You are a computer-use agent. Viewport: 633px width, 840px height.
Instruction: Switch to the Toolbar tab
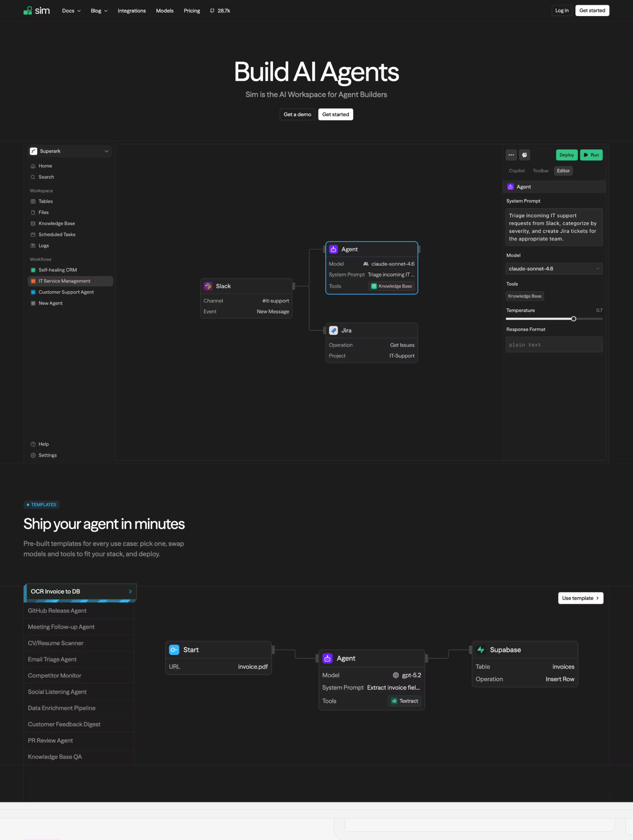541,171
